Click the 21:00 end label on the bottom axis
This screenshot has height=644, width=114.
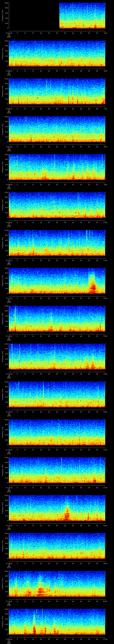tap(105, 639)
